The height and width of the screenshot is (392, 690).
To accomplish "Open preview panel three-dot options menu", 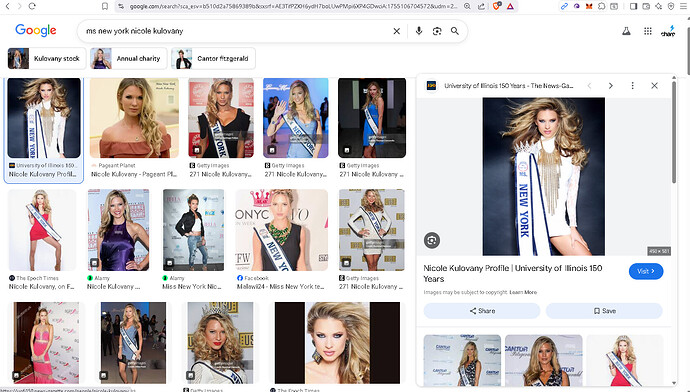I will click(632, 85).
